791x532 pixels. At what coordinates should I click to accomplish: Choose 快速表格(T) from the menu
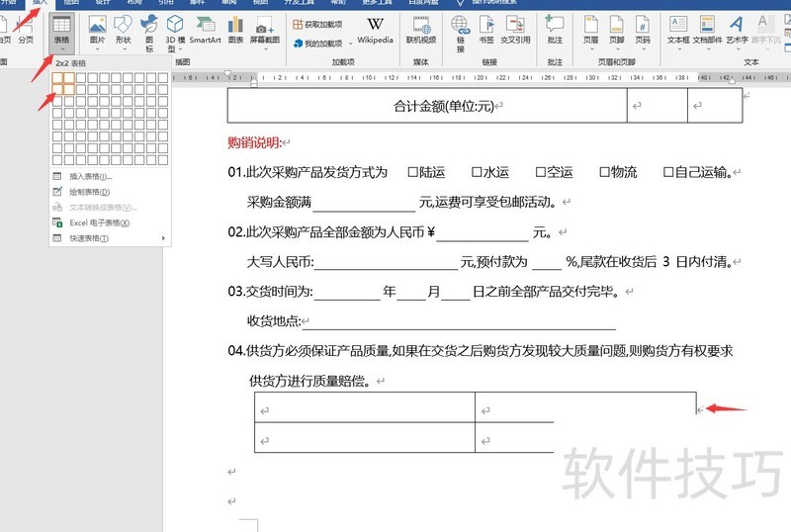click(x=110, y=238)
